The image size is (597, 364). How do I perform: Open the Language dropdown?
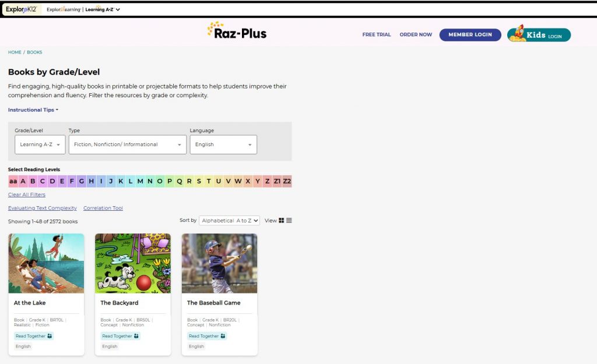click(x=223, y=144)
